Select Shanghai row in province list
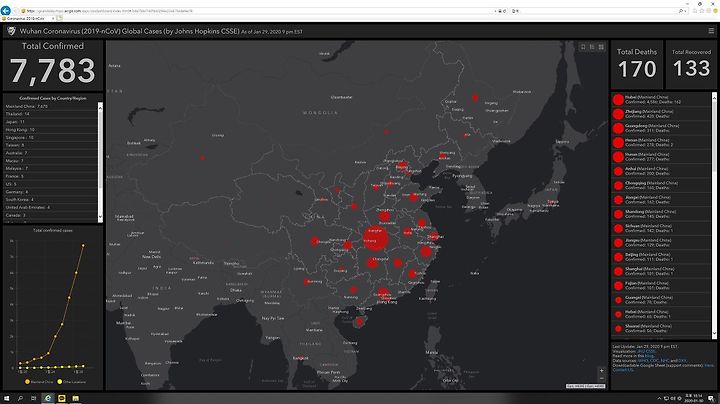This screenshot has height=404, width=720. [x=661, y=271]
